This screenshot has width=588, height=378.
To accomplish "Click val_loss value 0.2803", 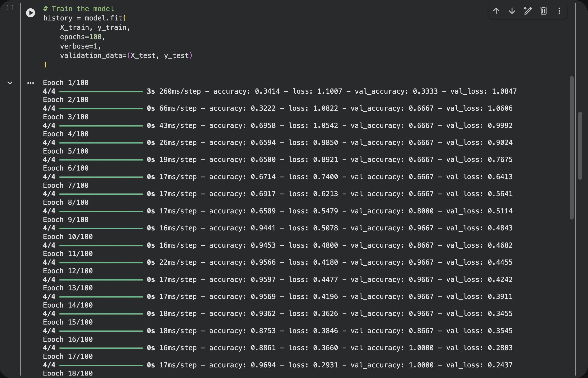I will pyautogui.click(x=500, y=348).
